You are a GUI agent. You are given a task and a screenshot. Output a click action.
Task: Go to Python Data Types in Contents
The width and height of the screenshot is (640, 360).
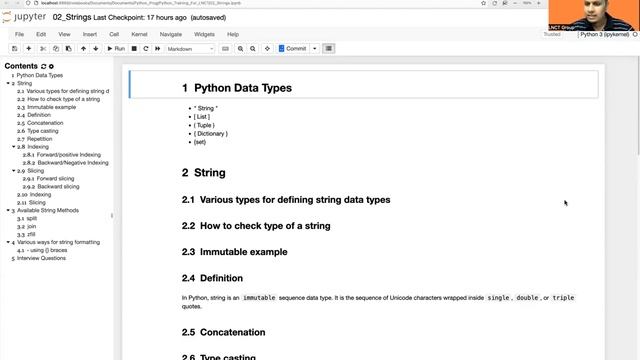pyautogui.click(x=40, y=75)
